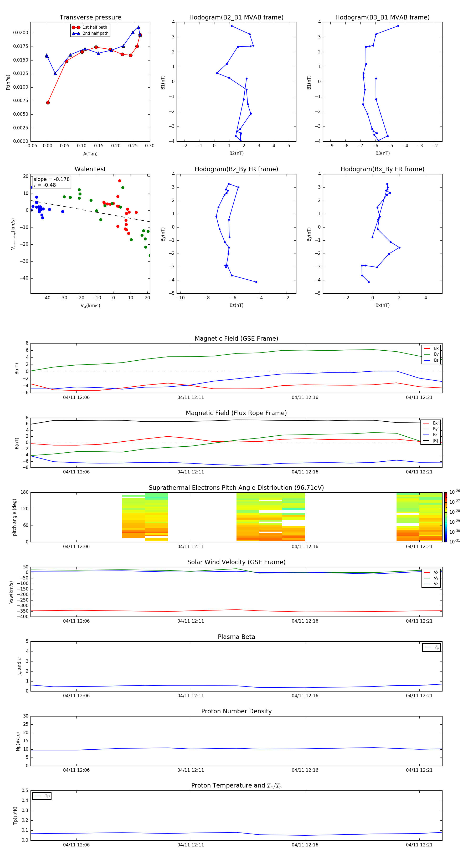Viewport: 473px width, 868px height.
Task: Click the 'Tp' legend in temperature plot
Action: (42, 796)
